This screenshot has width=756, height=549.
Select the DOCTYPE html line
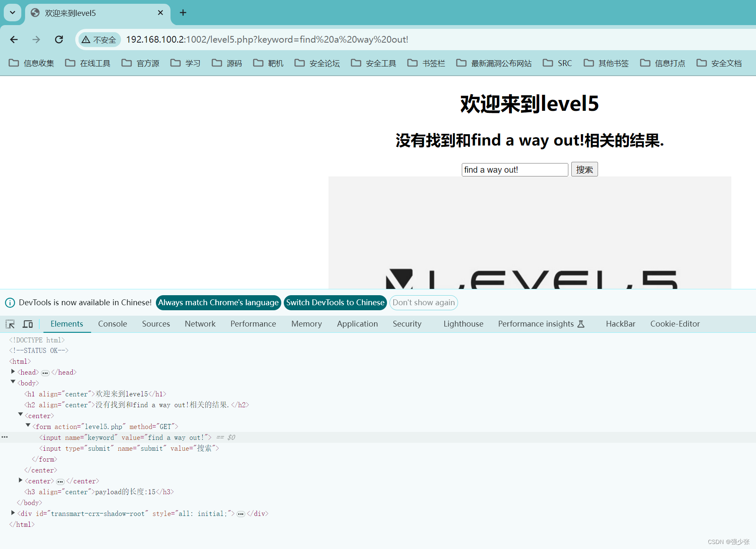point(37,340)
